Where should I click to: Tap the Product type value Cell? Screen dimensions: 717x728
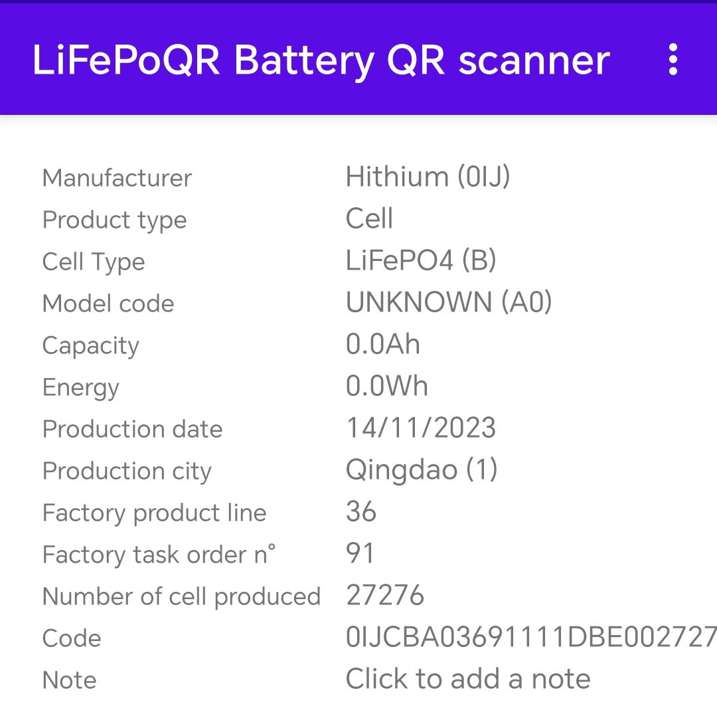coord(369,219)
